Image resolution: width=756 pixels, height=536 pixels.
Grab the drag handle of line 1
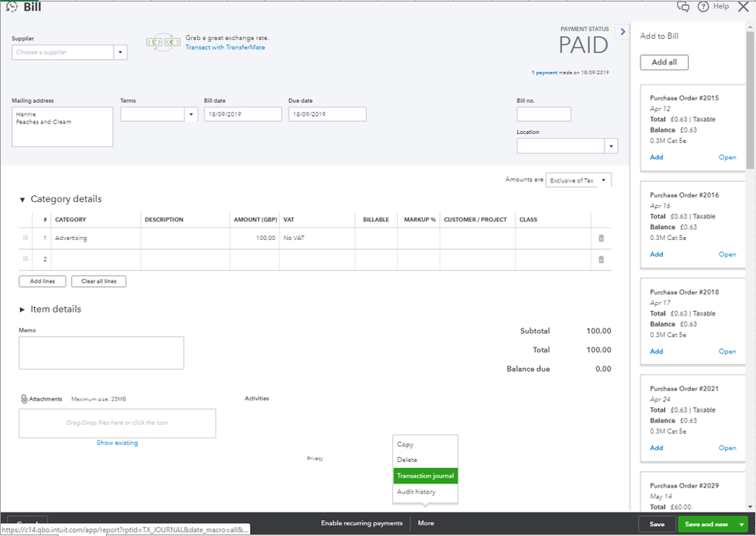[x=26, y=238]
